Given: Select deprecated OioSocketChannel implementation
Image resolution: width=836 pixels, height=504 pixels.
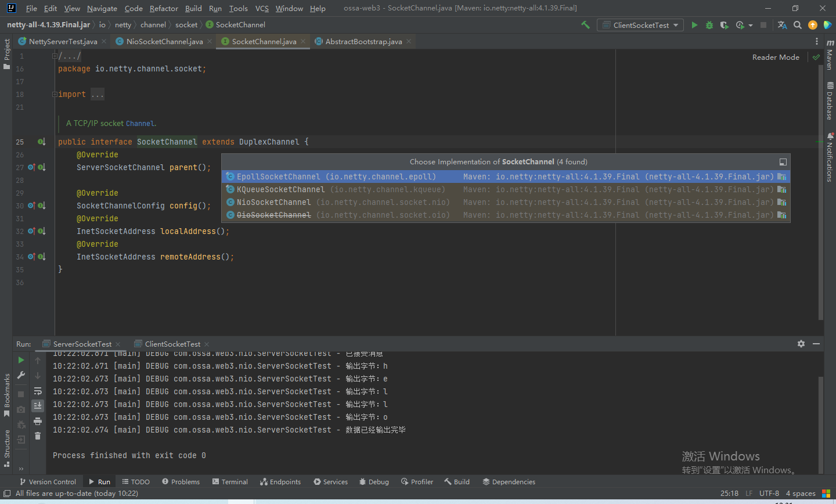Looking at the screenshot, I should pos(506,215).
